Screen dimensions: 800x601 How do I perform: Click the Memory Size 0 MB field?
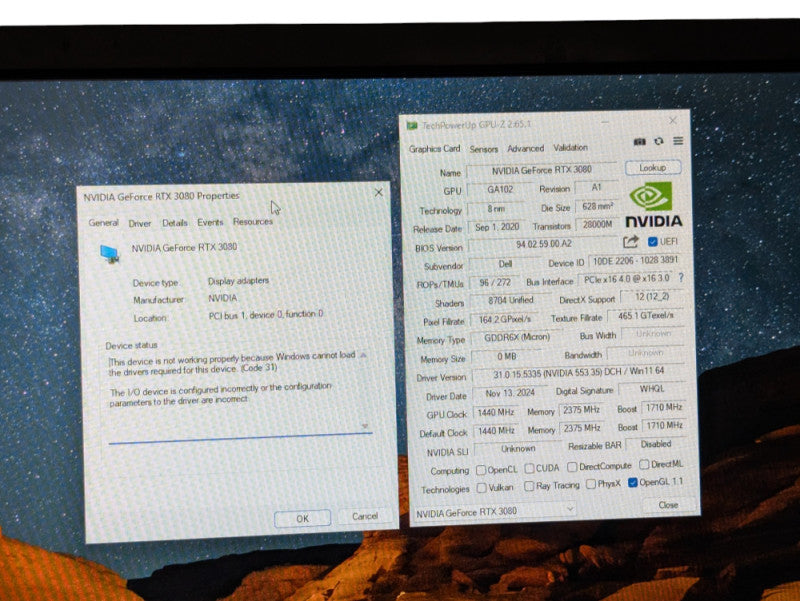[x=507, y=357]
